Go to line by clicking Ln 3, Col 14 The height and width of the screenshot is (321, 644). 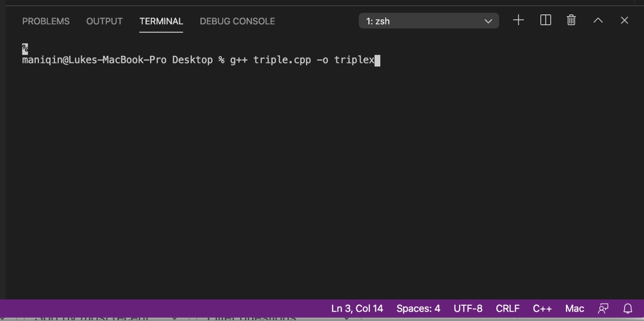point(357,308)
